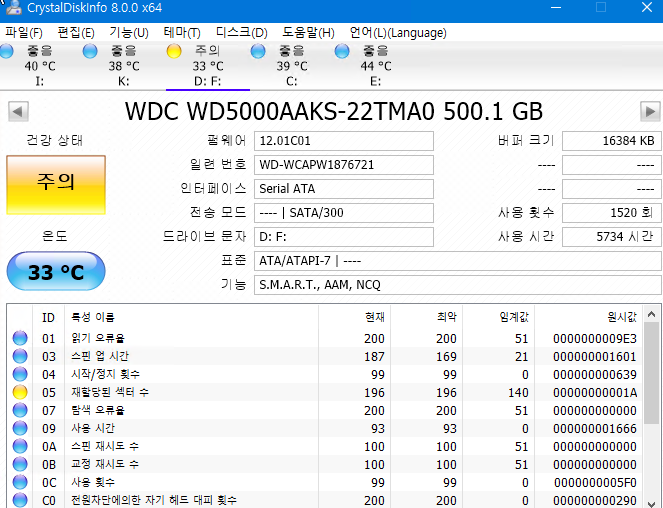Screen dimensions: 663x508
Task: Click the attribute list scrollbar thumb
Action: click(x=652, y=372)
